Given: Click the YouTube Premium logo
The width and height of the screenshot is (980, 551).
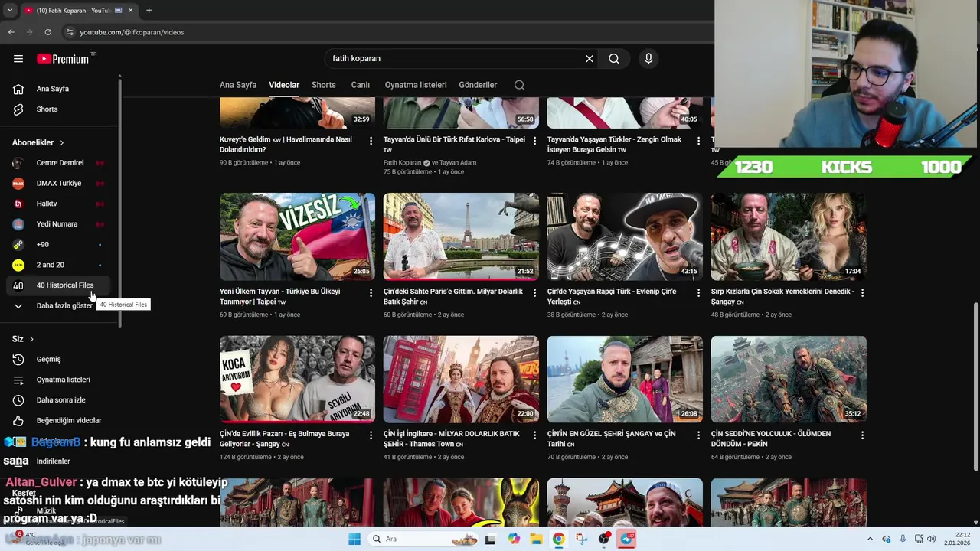Looking at the screenshot, I should click(x=63, y=59).
